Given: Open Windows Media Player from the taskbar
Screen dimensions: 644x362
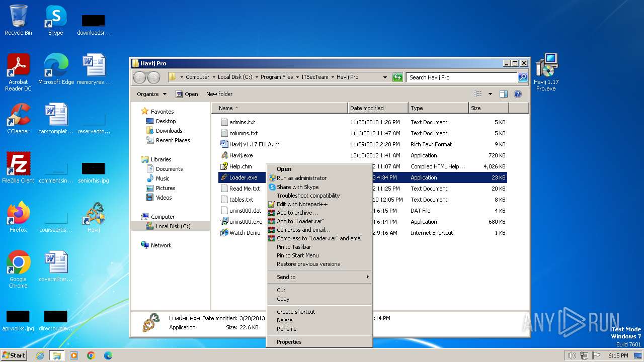Looking at the screenshot, I should (74, 355).
